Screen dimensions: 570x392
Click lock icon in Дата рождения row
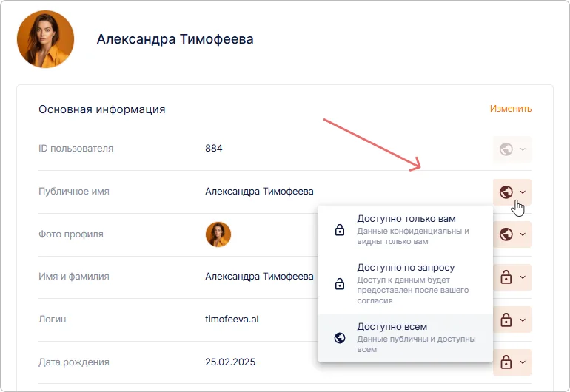[x=506, y=362]
